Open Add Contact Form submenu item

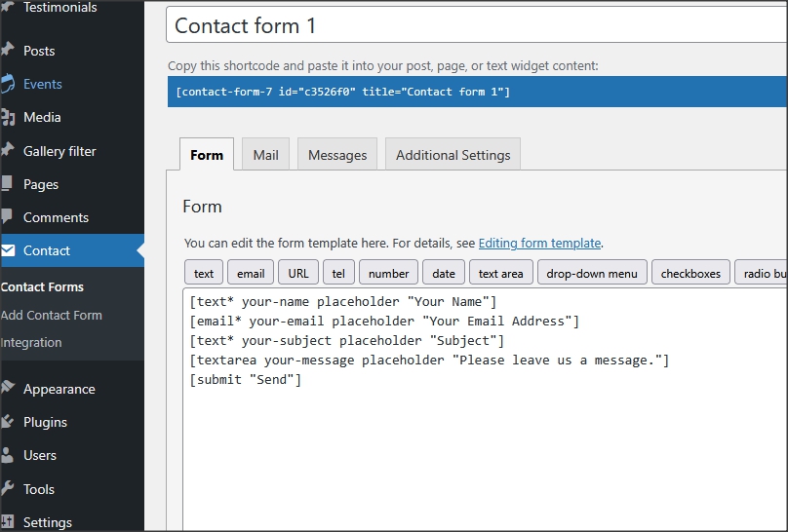click(52, 315)
